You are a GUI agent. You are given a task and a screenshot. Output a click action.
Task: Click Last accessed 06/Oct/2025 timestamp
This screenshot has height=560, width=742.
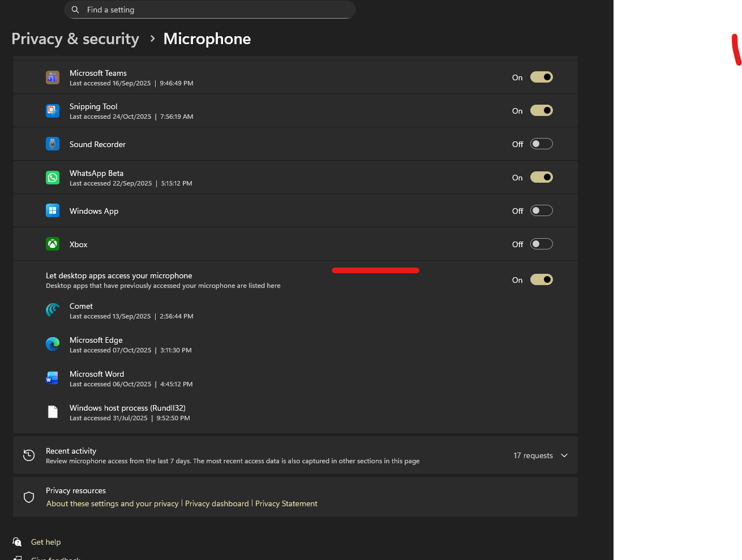tap(131, 384)
